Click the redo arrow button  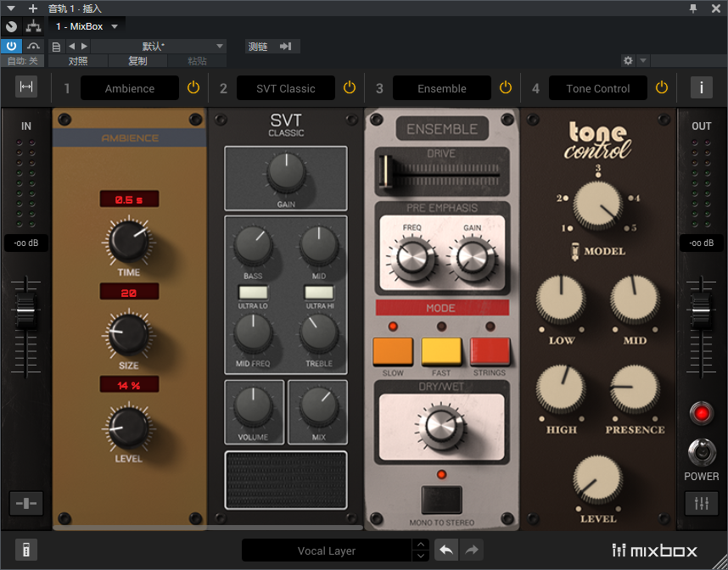[x=472, y=550]
